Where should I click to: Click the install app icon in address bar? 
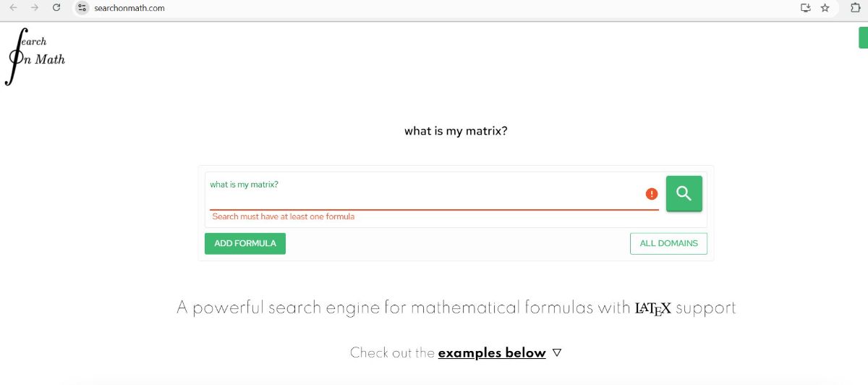pos(806,8)
